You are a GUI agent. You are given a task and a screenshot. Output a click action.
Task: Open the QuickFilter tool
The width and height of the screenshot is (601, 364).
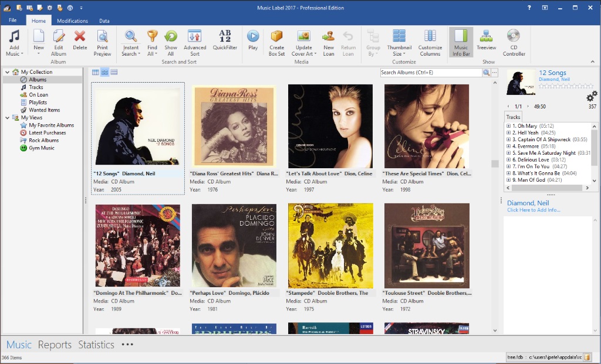(225, 40)
